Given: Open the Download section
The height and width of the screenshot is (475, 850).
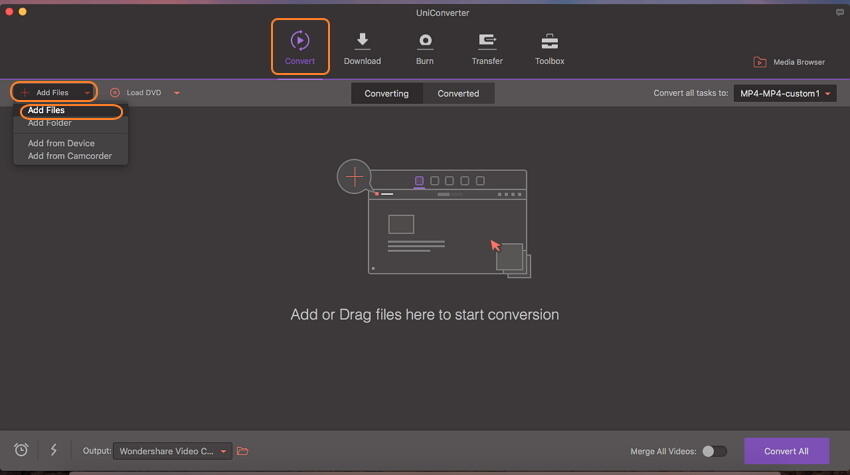Looking at the screenshot, I should coord(362,48).
